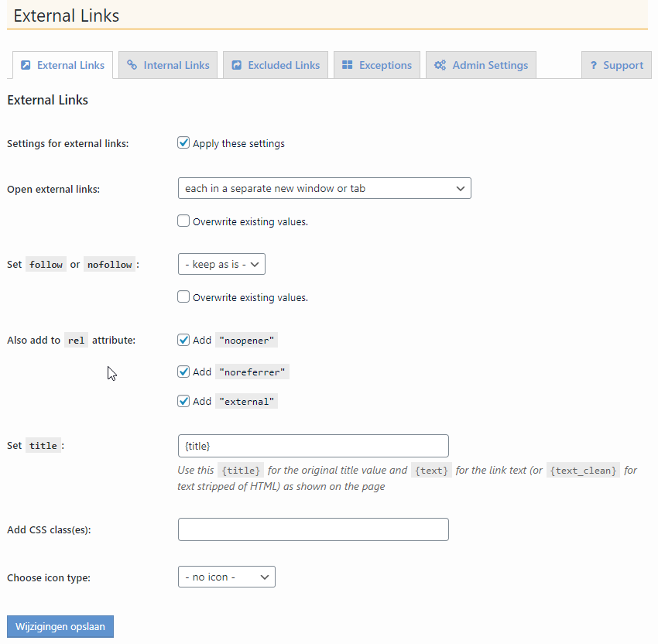The height and width of the screenshot is (644, 658).
Task: Go to the Exceptions tab
Action: pyautogui.click(x=377, y=65)
